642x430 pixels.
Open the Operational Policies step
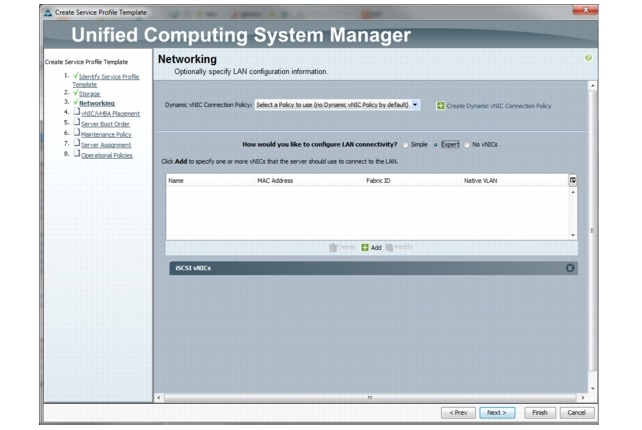pyautogui.click(x=106, y=155)
